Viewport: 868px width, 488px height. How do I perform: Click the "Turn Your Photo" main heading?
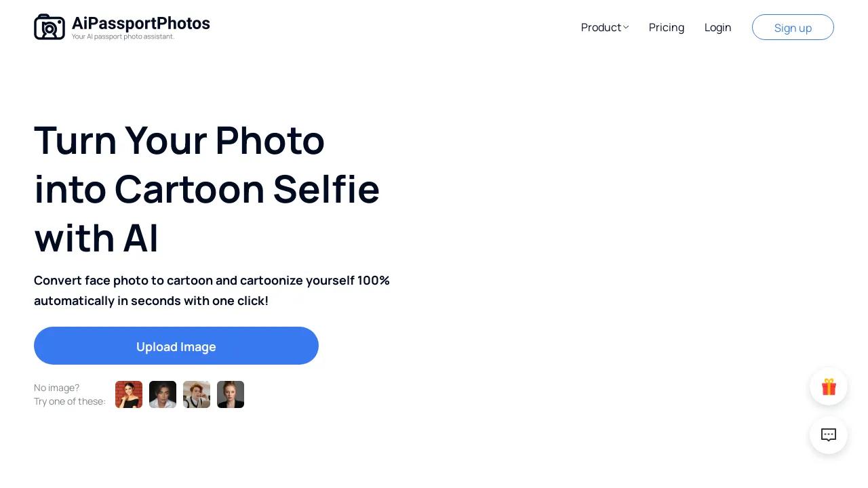coord(180,140)
